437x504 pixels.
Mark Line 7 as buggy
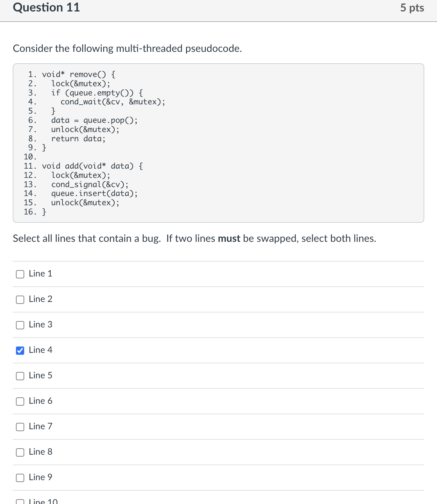pyautogui.click(x=20, y=427)
